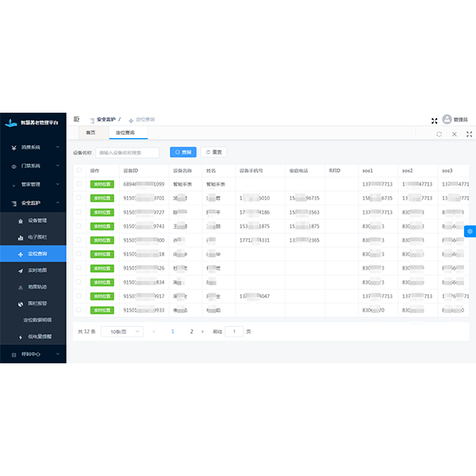Viewport: 476px width, 476px height.
Task: Check the row with device ID ending 1099
Action: 79,184
